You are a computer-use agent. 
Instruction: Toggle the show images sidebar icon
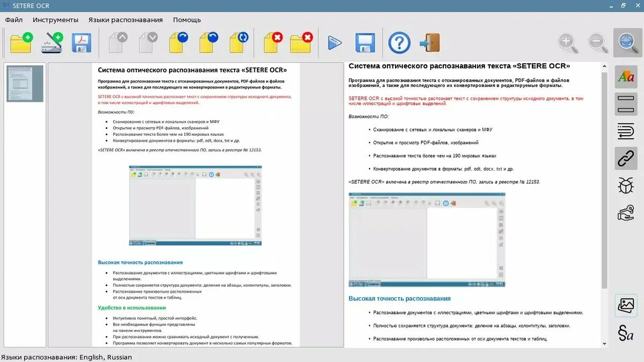[626, 305]
